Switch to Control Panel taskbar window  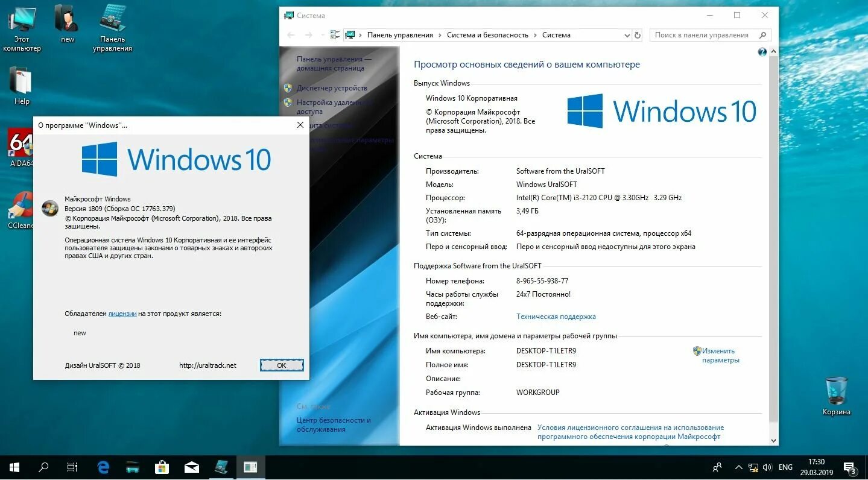(221, 467)
